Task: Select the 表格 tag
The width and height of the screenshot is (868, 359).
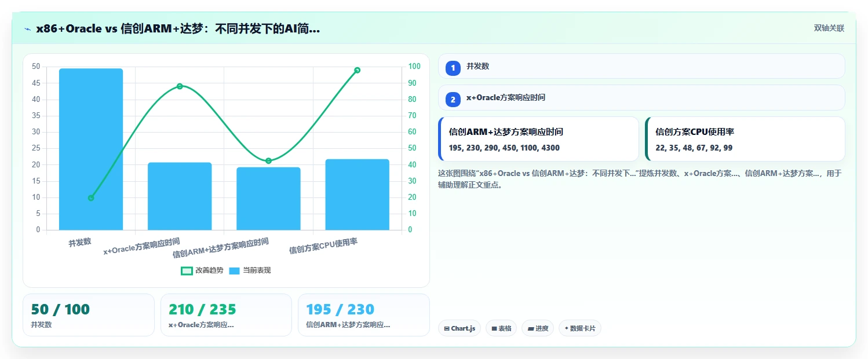Action: 501,328
